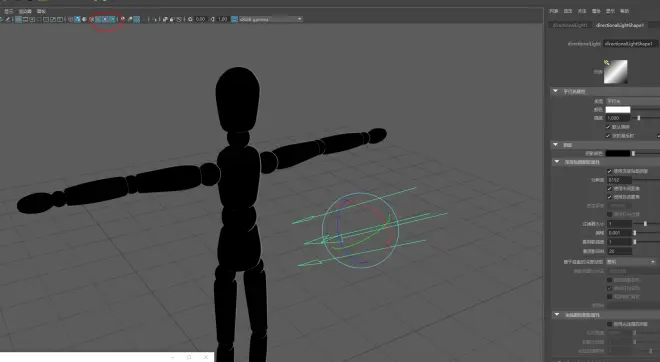Uncheck the 发射漫反射 checkbox
The image size is (660, 362).
pyautogui.click(x=608, y=136)
